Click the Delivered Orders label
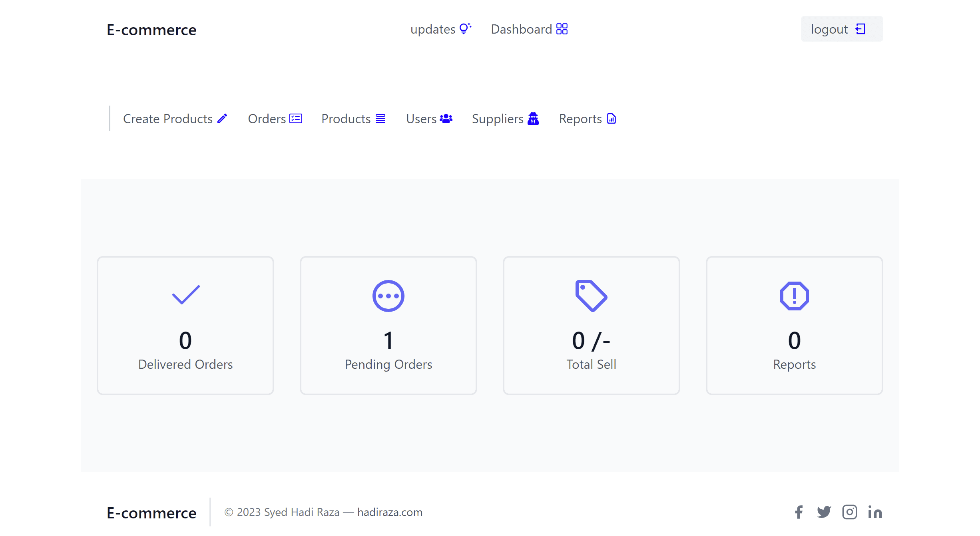This screenshot has width=980, height=536. (185, 364)
